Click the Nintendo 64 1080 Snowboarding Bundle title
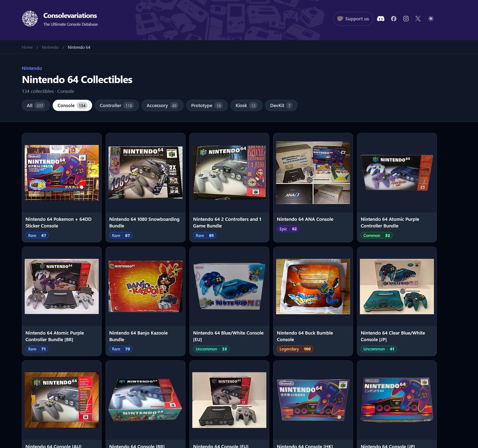The height and width of the screenshot is (448, 478). tap(144, 222)
